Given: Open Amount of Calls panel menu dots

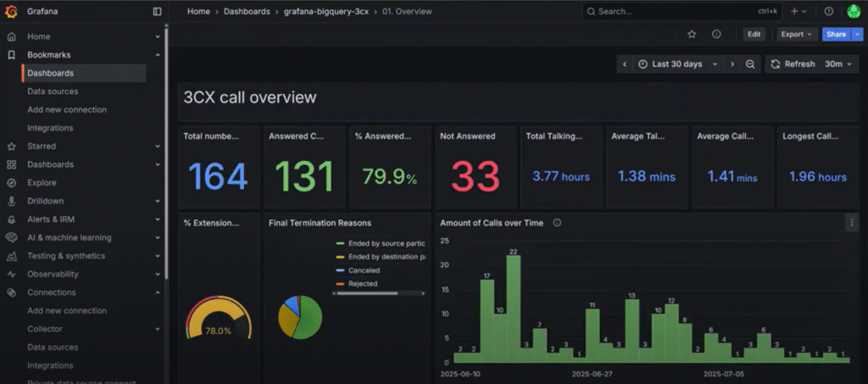Looking at the screenshot, I should point(851,223).
